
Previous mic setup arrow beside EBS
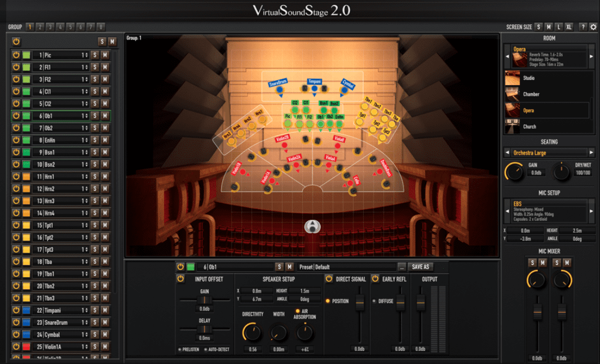tap(508, 211)
